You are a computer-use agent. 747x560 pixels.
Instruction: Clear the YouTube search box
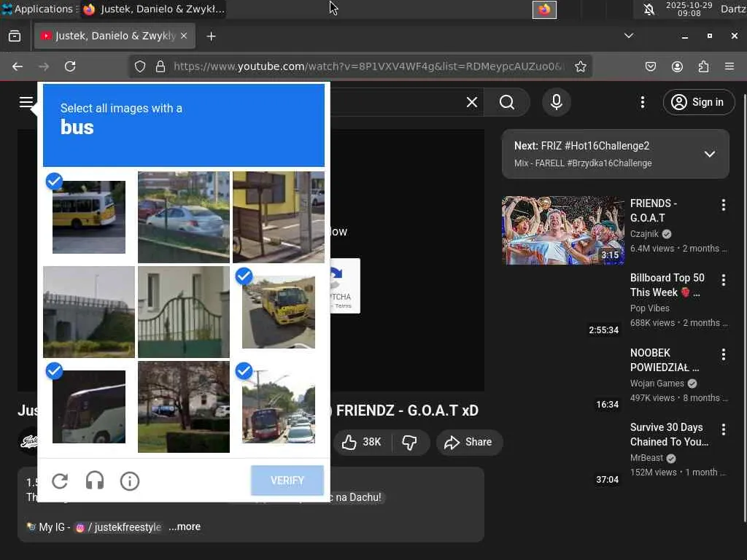[472, 102]
